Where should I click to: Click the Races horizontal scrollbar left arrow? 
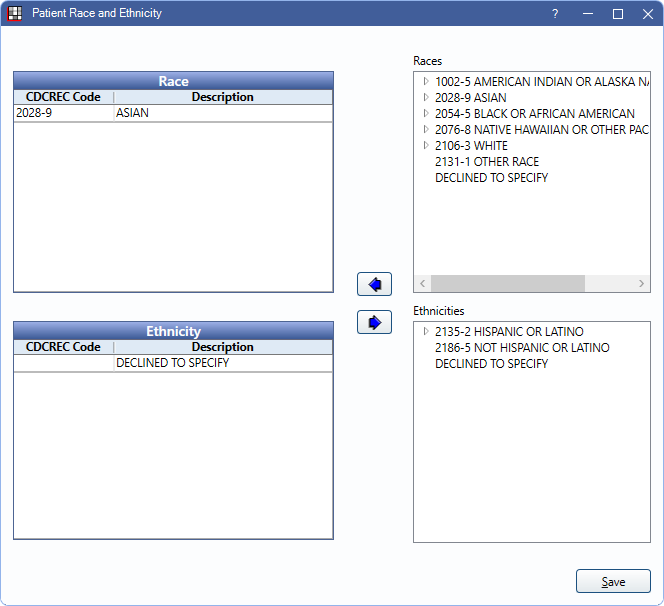point(422,284)
